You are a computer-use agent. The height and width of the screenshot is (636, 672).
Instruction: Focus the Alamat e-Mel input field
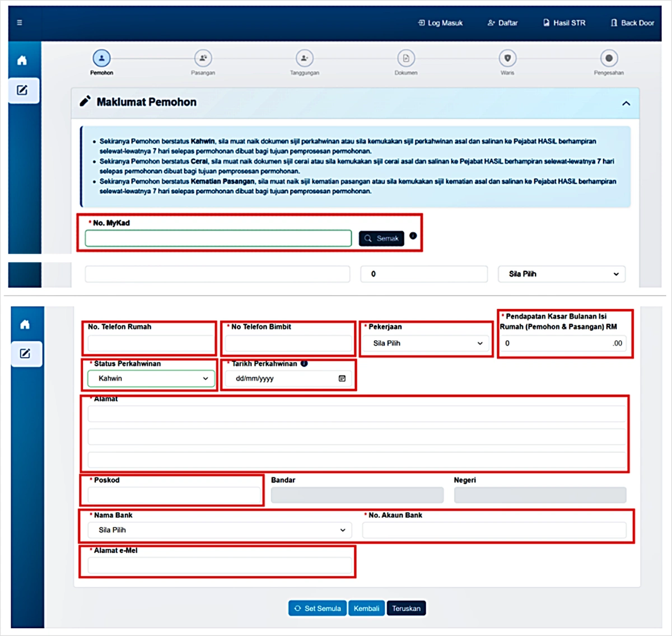pyautogui.click(x=220, y=566)
